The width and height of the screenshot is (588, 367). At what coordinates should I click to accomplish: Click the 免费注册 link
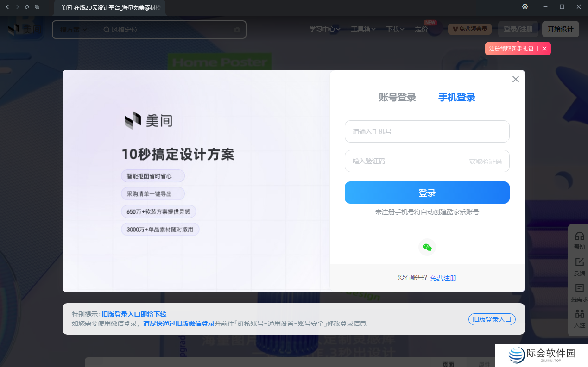443,278
